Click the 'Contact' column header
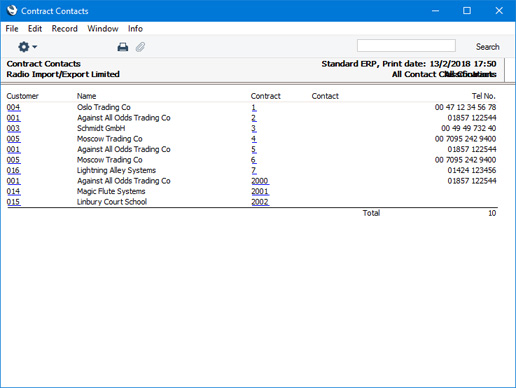The height and width of the screenshot is (388, 516). click(x=325, y=96)
